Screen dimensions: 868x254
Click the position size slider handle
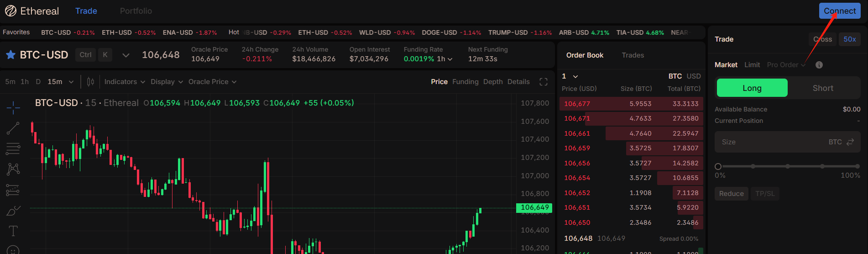tap(718, 167)
